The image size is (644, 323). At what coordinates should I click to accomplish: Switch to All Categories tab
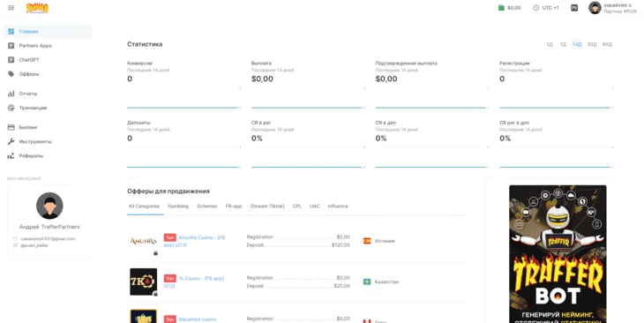pyautogui.click(x=144, y=207)
